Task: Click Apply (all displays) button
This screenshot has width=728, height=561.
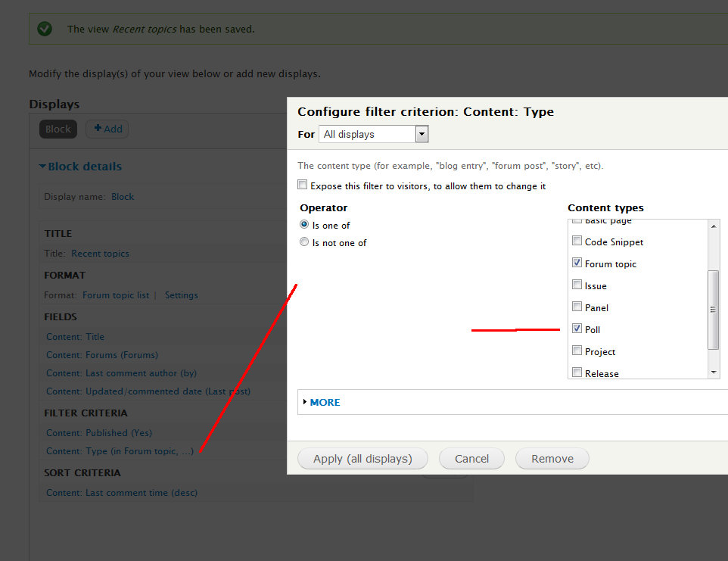Action: (x=362, y=459)
